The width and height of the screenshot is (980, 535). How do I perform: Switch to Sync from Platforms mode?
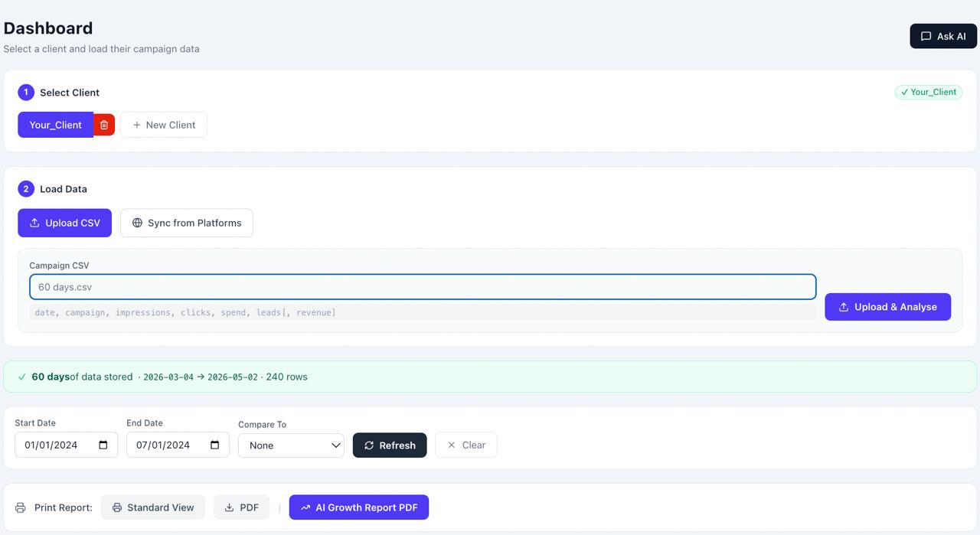click(x=187, y=223)
